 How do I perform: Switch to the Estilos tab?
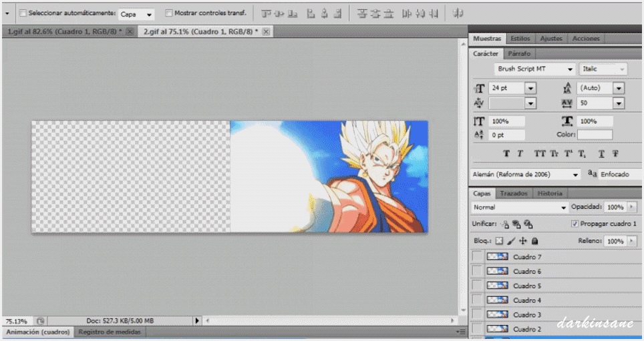coord(520,39)
